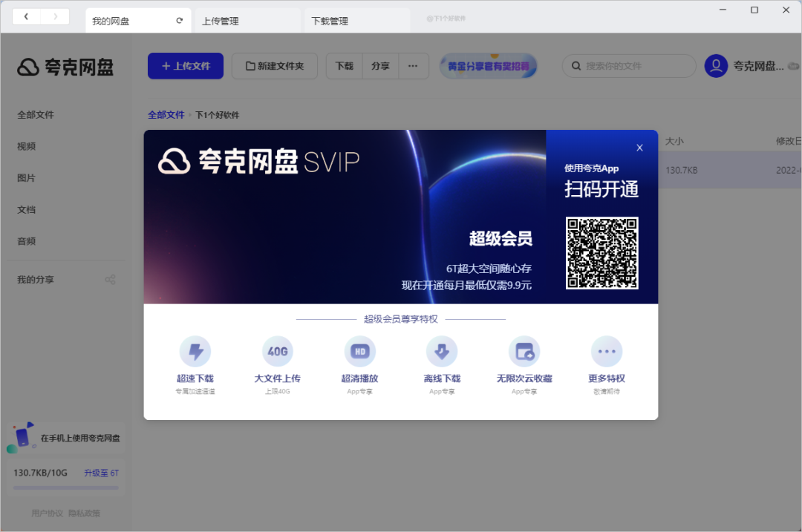This screenshot has width=802, height=532.
Task: Click the 超速下载 lightning icon
Action: coord(195,352)
